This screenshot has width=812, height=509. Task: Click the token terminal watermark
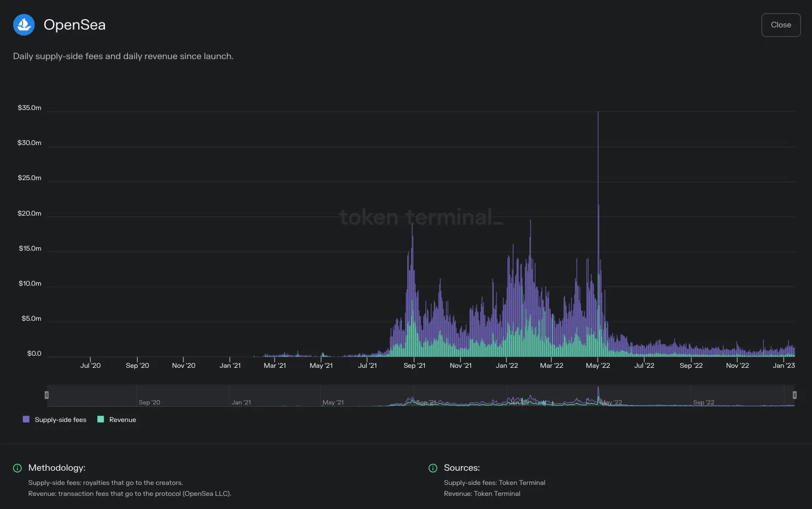tap(420, 217)
